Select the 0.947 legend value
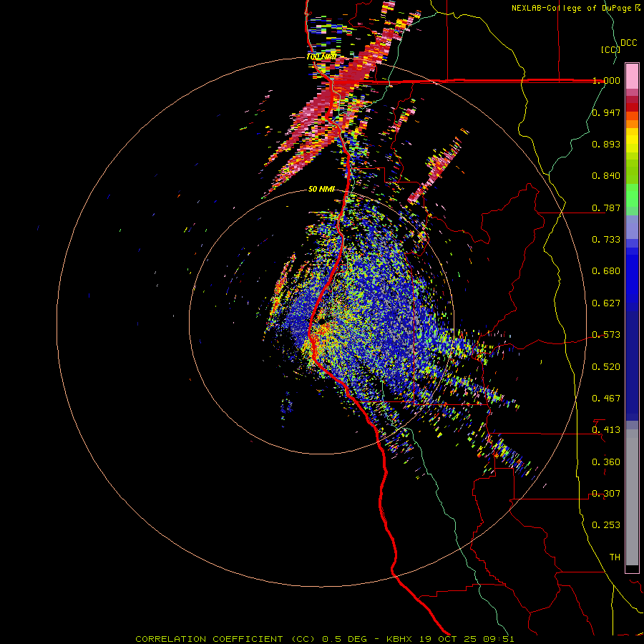This screenshot has width=644, height=644. click(x=606, y=112)
